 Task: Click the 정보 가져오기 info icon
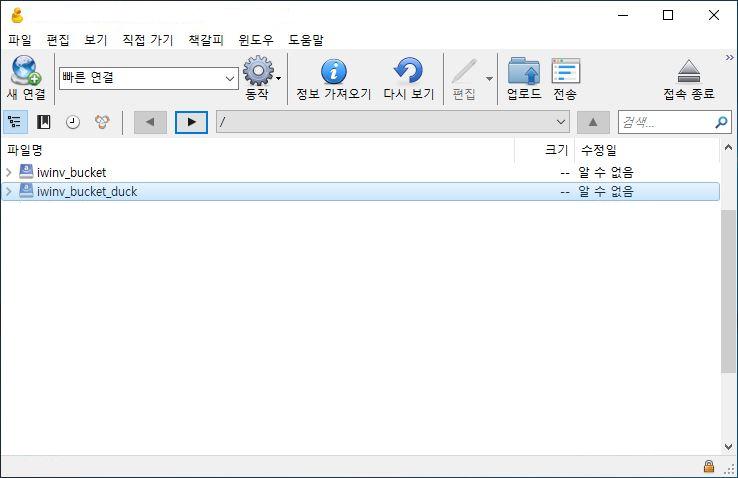coord(334,71)
